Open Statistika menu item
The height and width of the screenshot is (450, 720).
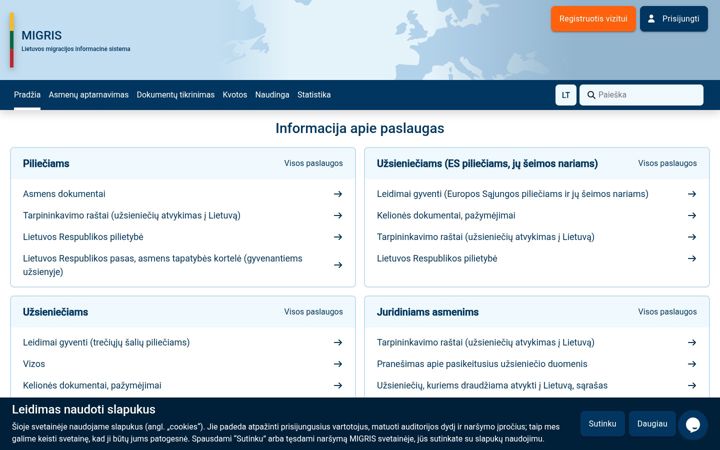pos(314,95)
